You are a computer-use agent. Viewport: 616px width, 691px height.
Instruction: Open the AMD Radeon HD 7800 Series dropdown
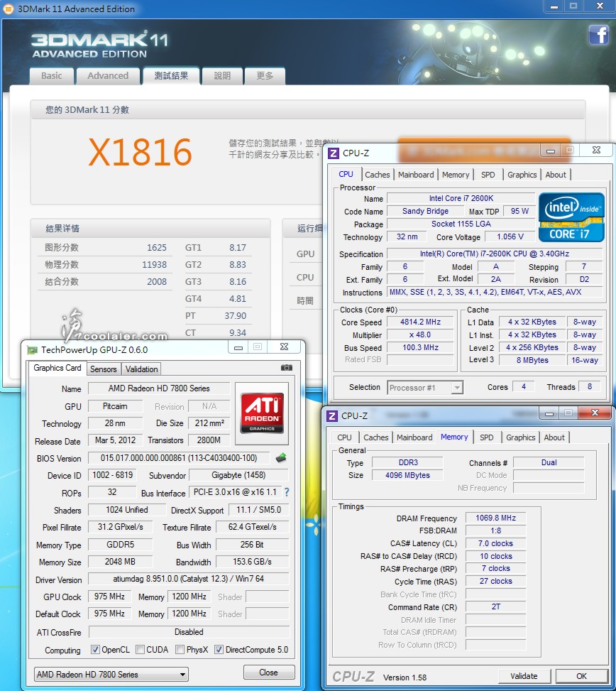tap(111, 674)
